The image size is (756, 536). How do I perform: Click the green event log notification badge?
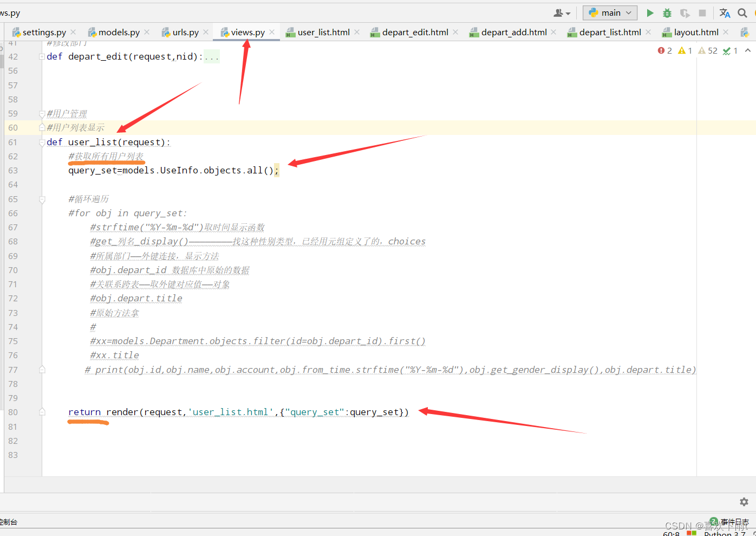point(714,521)
